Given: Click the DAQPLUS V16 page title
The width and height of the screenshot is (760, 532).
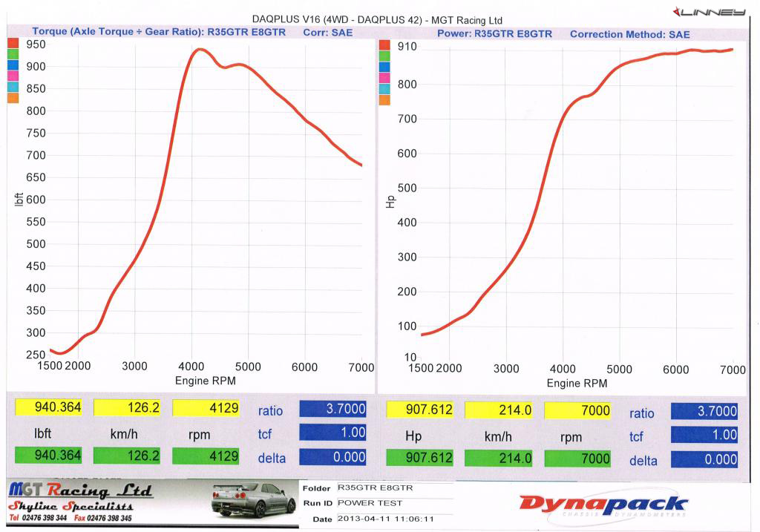Looking at the screenshot, I should pos(377,20).
